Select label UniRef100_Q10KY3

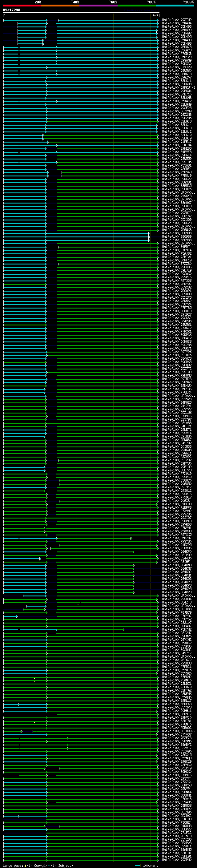177,196
